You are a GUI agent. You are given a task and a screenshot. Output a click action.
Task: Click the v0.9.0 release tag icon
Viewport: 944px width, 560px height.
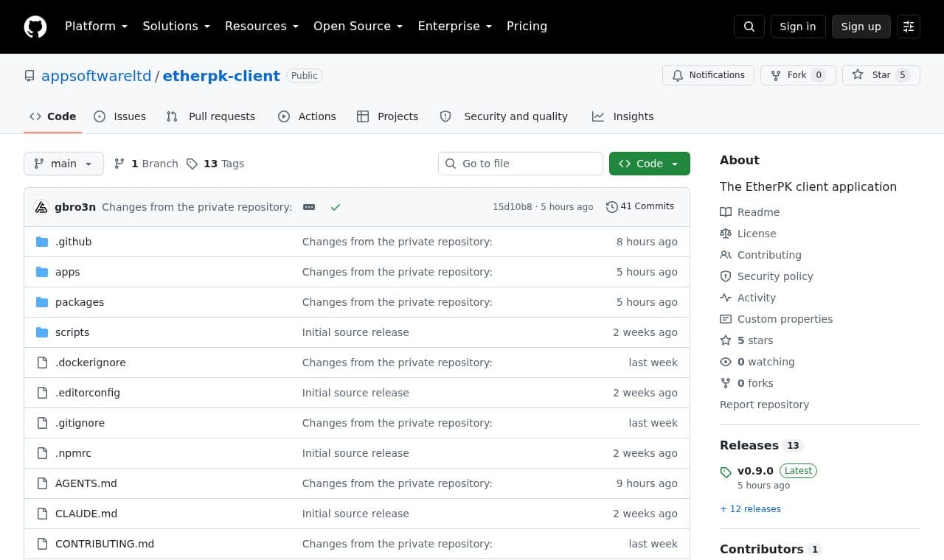pos(726,472)
